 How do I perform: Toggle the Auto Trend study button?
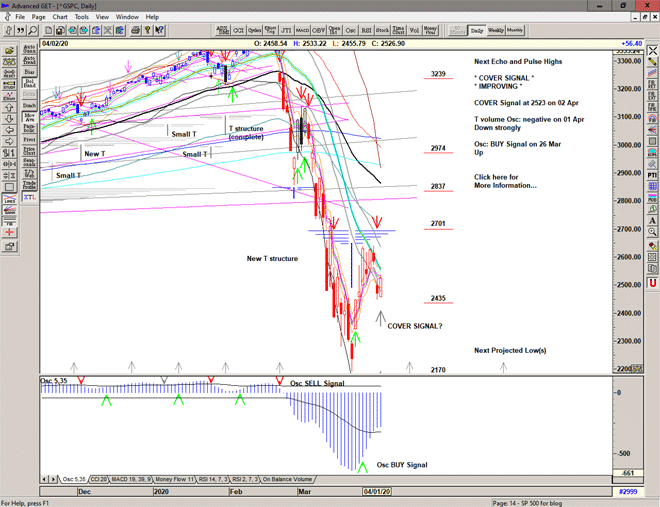pos(29,60)
